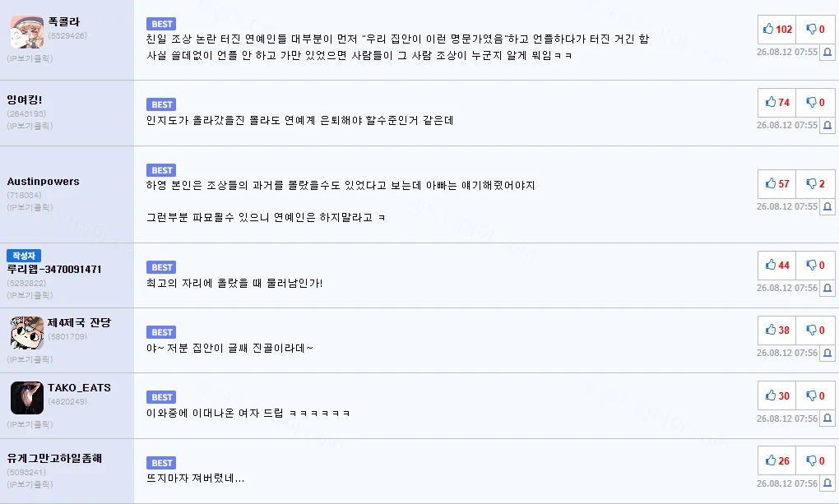Viewport: 839px width, 504px height.
Task: Upvote 유게그만고하일좀해's comment with 26 likes
Action: (x=777, y=460)
